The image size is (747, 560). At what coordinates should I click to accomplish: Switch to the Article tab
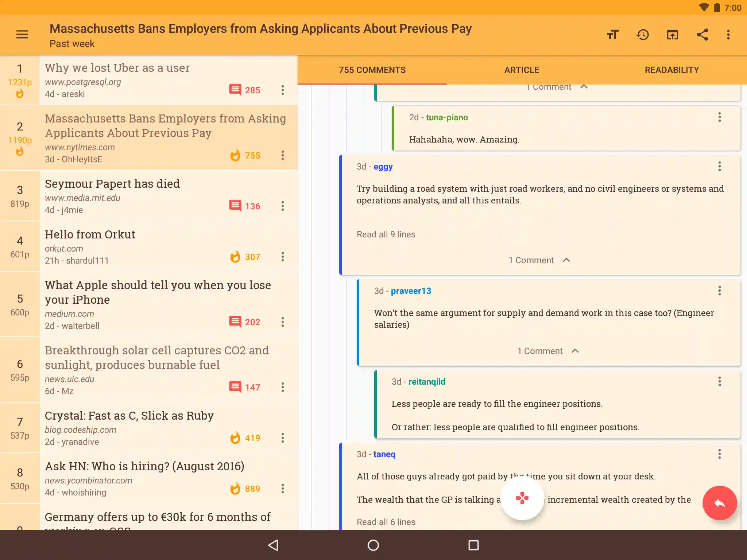point(522,70)
